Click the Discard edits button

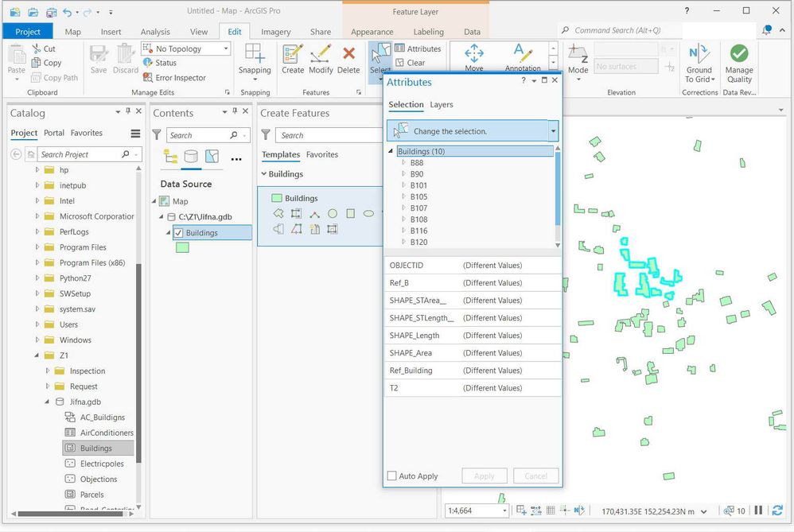125,59
